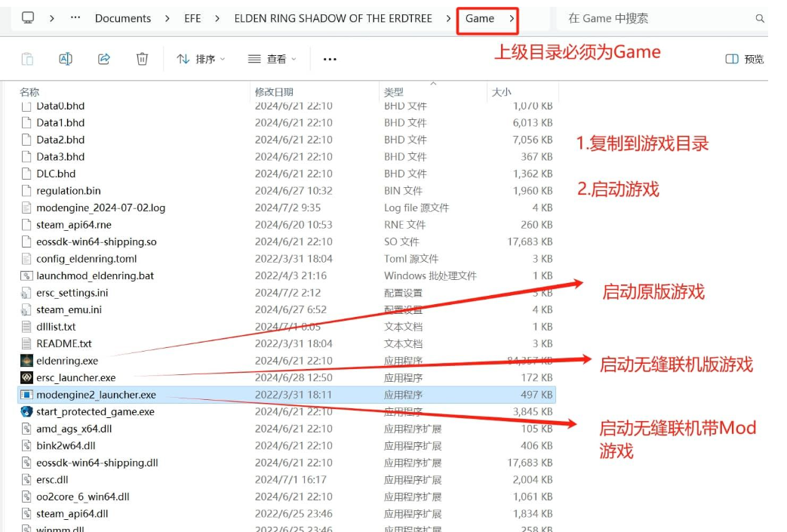Click the eldenring.exe file icon

tap(26, 361)
